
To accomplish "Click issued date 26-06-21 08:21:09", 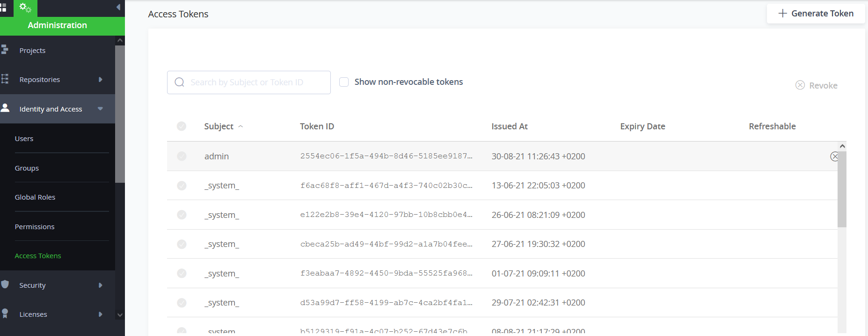I will tap(538, 215).
